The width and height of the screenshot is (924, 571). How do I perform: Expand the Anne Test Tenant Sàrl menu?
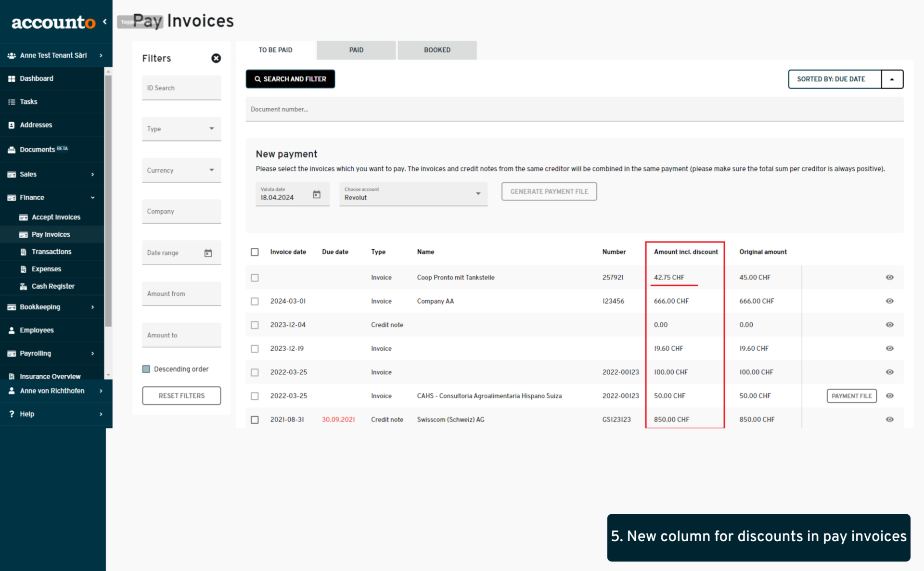[x=55, y=55]
